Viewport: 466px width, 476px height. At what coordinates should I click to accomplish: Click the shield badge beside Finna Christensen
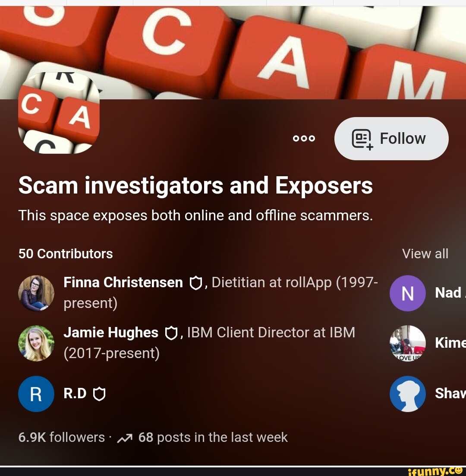click(195, 283)
